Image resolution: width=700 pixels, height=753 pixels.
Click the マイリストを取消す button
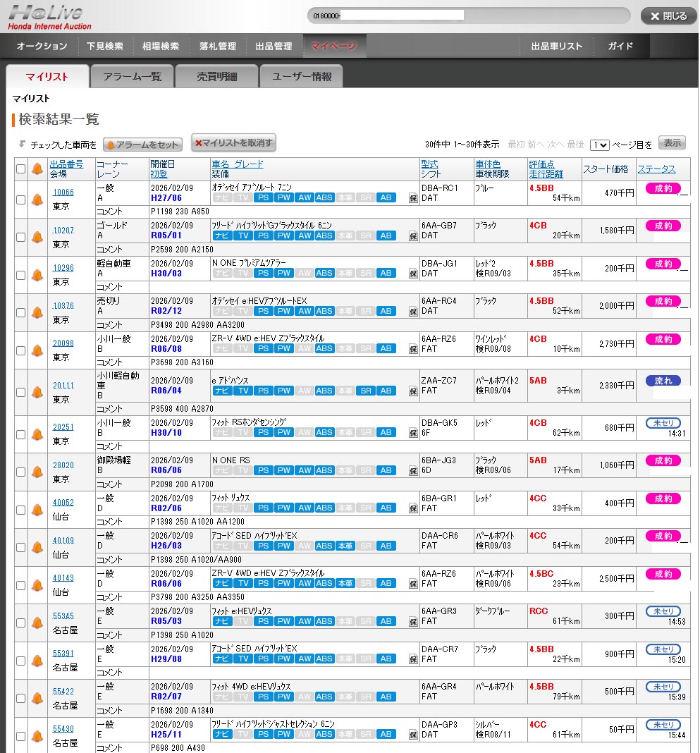233,143
